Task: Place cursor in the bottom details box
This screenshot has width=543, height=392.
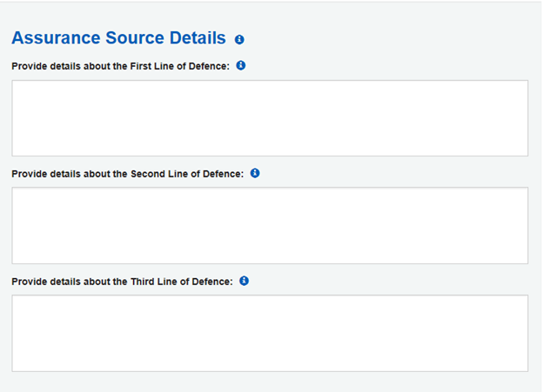Action: click(270, 333)
